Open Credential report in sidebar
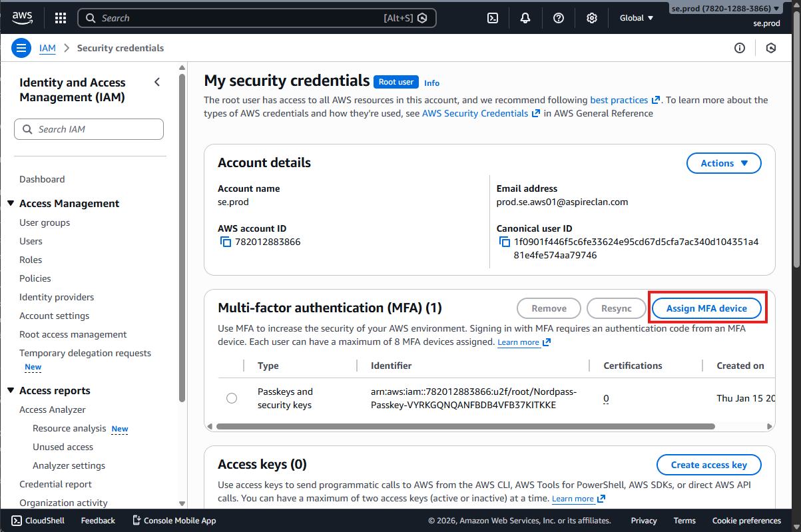 coord(55,484)
